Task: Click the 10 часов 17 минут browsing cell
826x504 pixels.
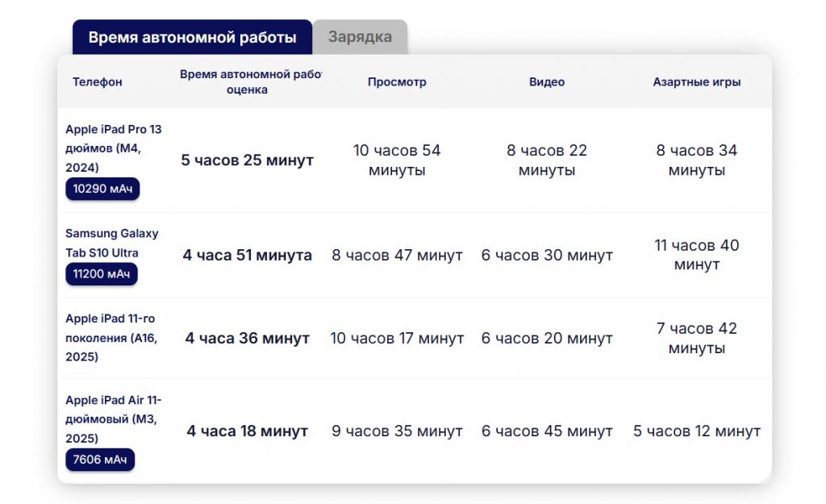Action: [x=397, y=339]
